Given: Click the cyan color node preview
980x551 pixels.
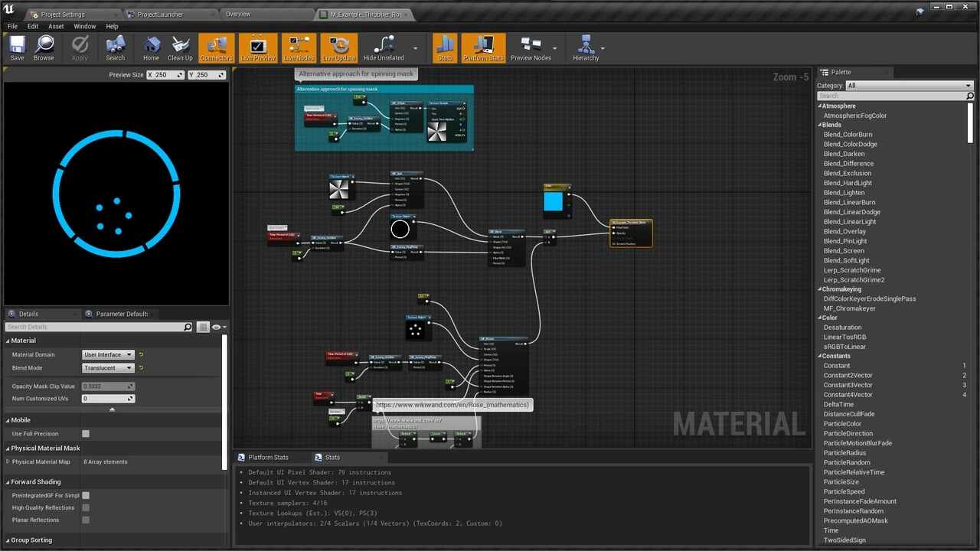Looking at the screenshot, I should [553, 201].
